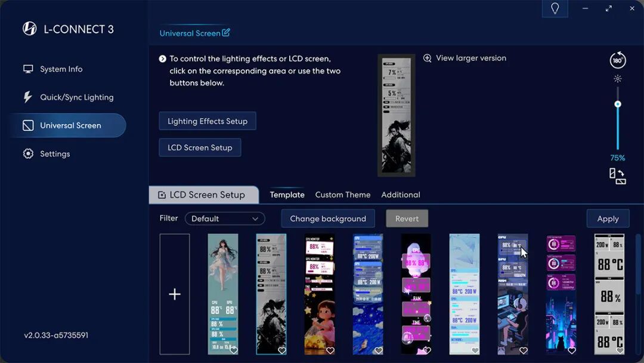Toggle heart on the black-and-white warrior template
Viewport: 644px width, 363px height.
281,350
